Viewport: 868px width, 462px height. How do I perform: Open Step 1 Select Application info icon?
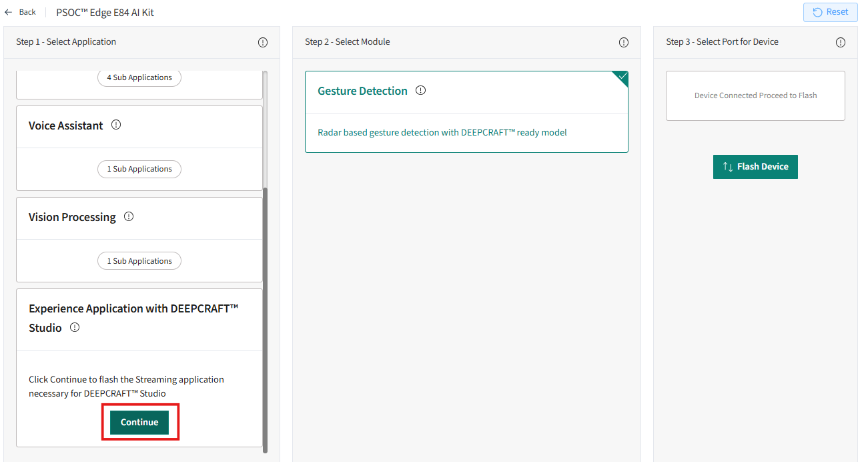pyautogui.click(x=263, y=42)
